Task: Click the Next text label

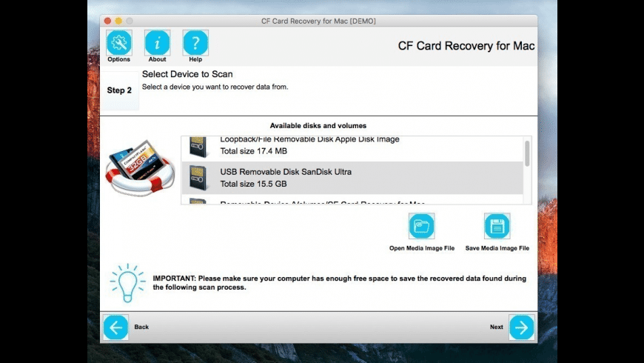Action: (x=496, y=327)
